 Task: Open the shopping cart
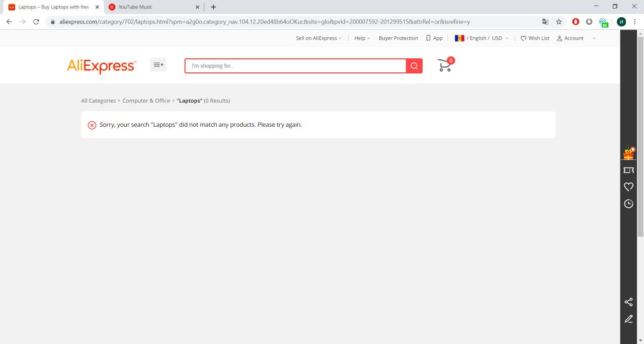click(445, 65)
